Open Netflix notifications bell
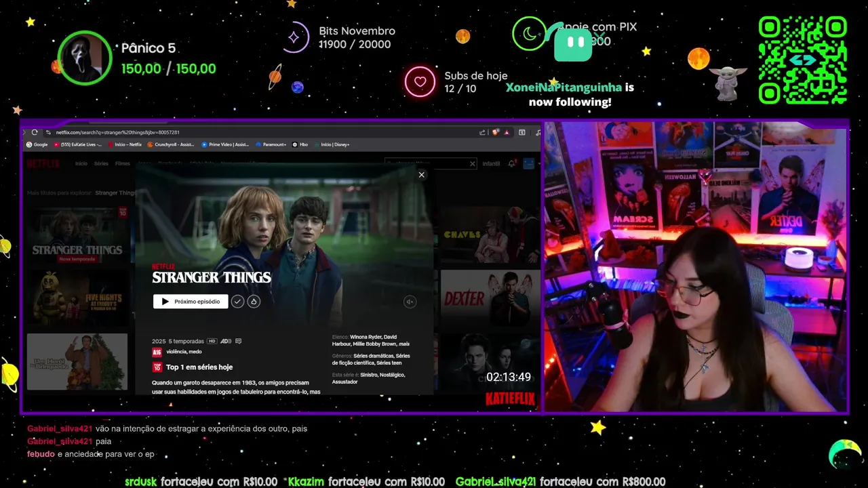This screenshot has width=868, height=488. 512,164
